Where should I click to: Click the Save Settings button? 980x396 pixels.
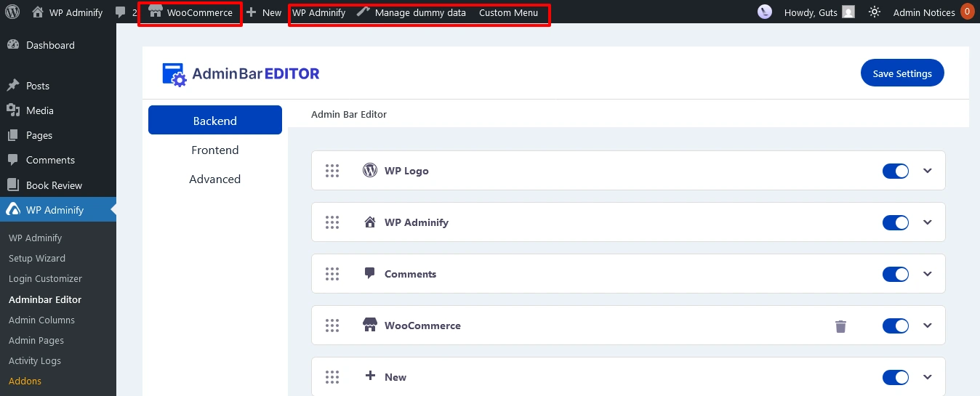pos(902,73)
